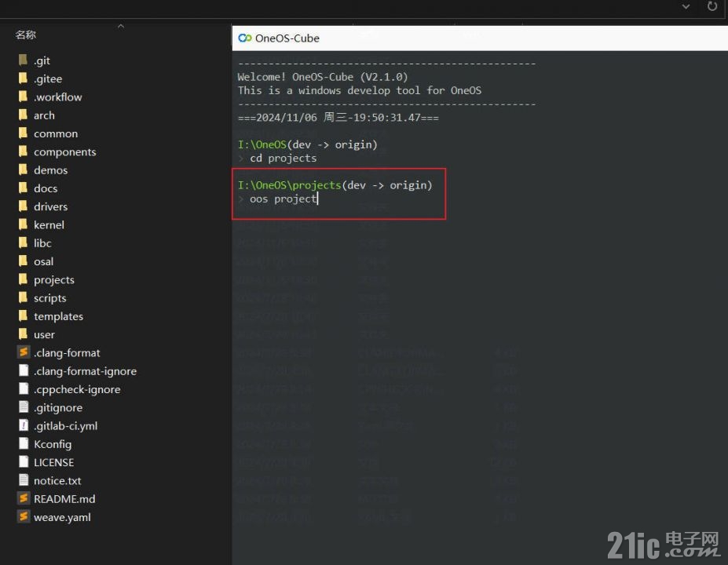Image resolution: width=728 pixels, height=565 pixels.
Task: Select the kernel folder name
Action: 49,225
